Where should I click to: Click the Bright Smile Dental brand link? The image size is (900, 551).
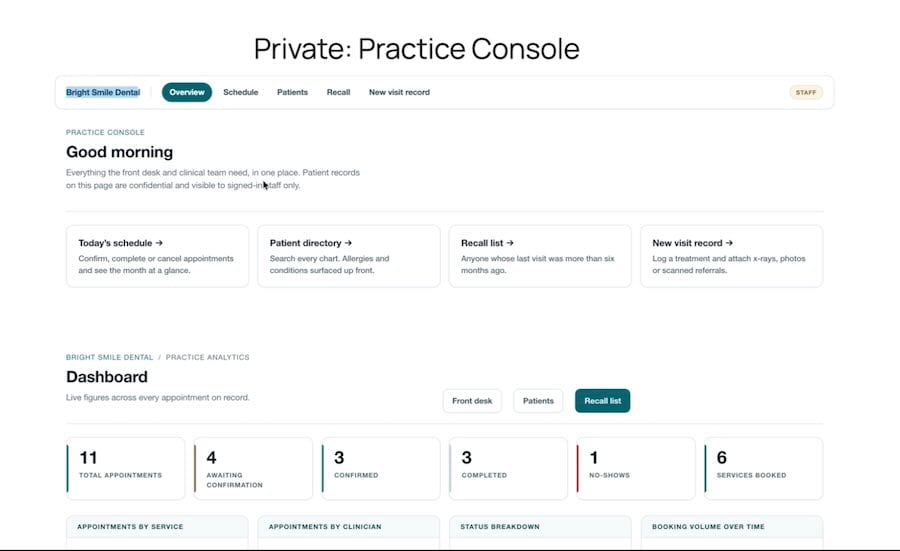point(103,92)
